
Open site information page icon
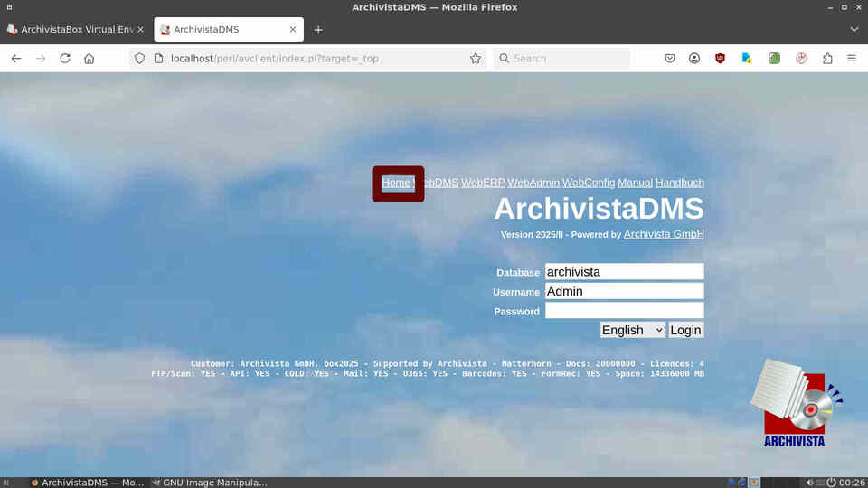[159, 59]
